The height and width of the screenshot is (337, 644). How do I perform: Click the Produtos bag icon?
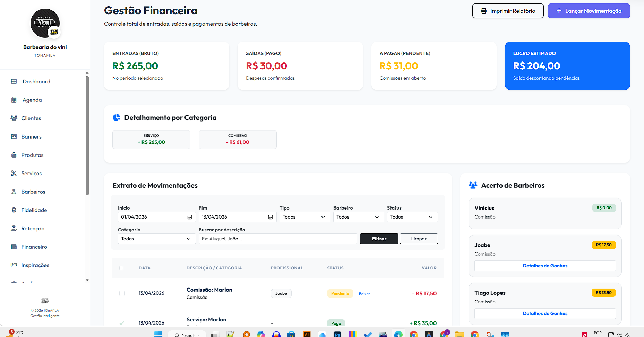(14, 155)
